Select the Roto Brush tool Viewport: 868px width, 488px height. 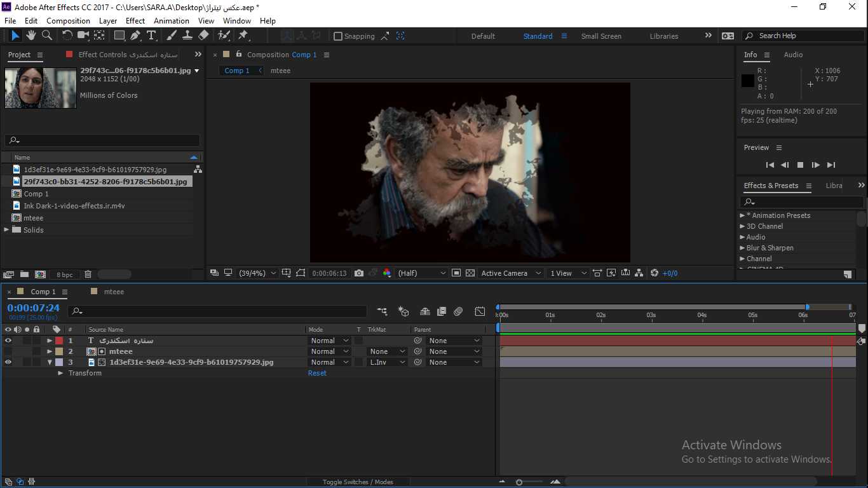click(224, 36)
